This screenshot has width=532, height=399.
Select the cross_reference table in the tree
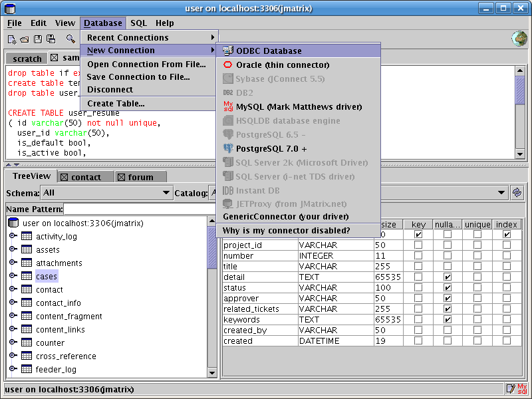coord(66,356)
